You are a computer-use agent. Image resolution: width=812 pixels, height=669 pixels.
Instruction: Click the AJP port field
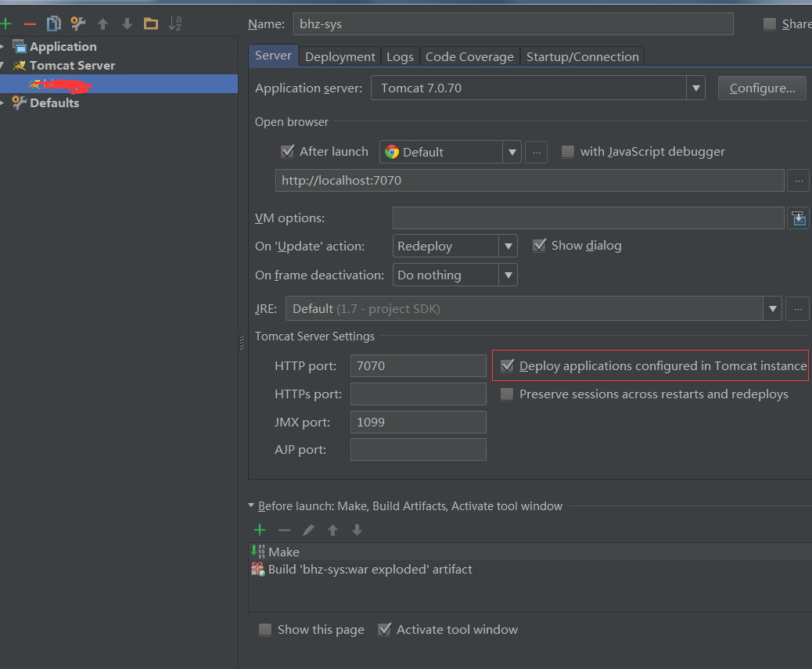[x=419, y=449]
